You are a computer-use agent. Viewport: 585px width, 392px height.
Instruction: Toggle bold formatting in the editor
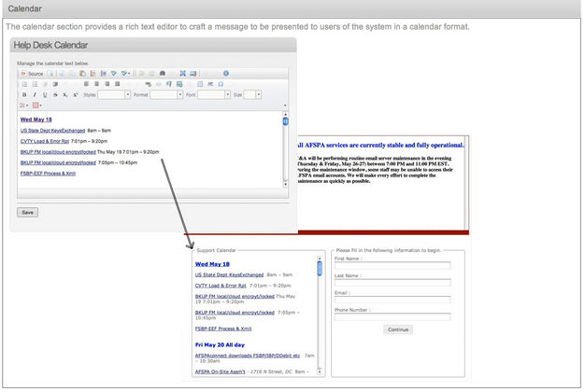[24, 94]
